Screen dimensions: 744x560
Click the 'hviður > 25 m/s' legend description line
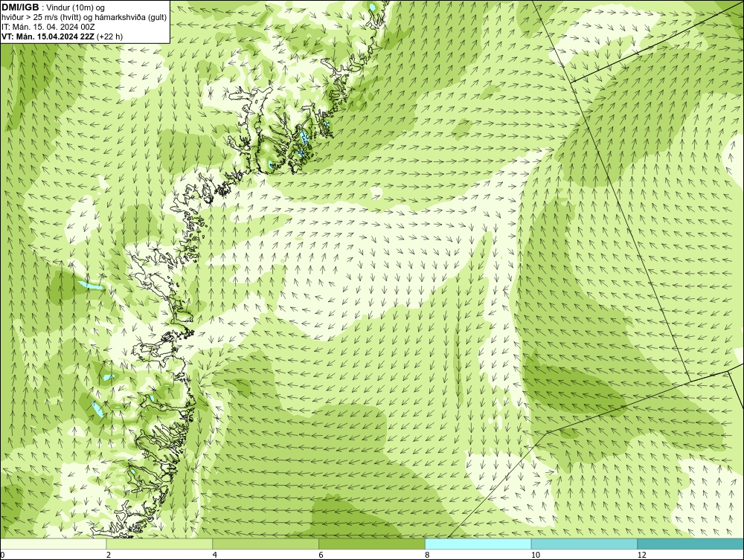[84, 17]
